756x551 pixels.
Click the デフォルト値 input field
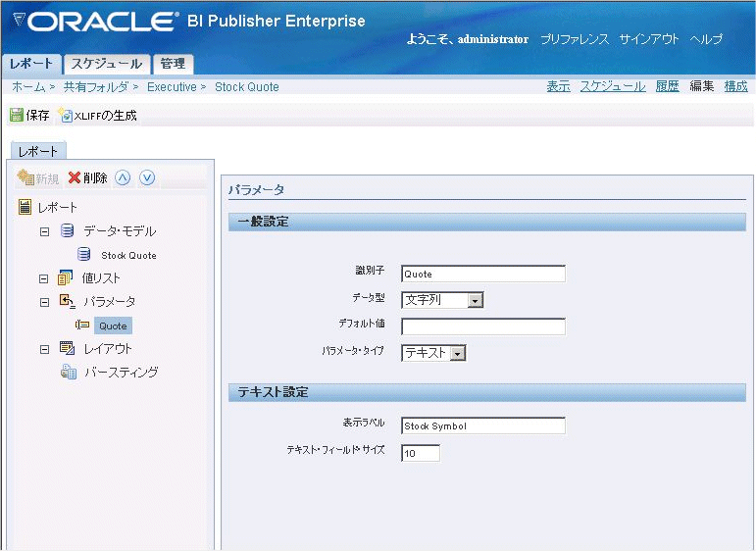coord(483,326)
